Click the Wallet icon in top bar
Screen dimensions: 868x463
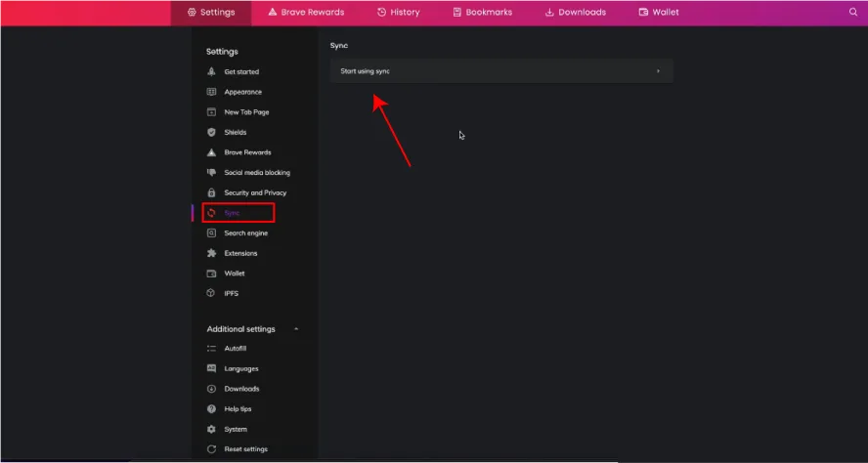(x=643, y=12)
